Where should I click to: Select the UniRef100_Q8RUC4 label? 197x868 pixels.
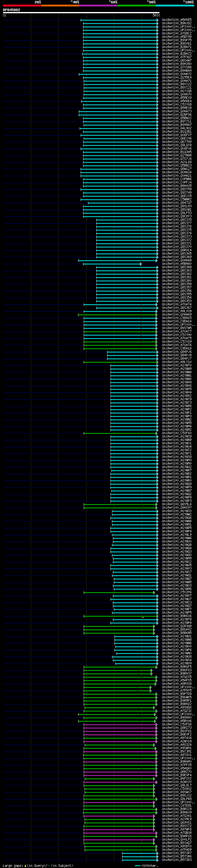pyautogui.click(x=176, y=250)
